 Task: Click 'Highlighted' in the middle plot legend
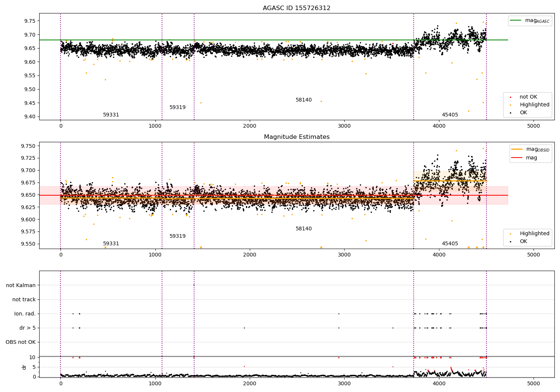click(529, 234)
